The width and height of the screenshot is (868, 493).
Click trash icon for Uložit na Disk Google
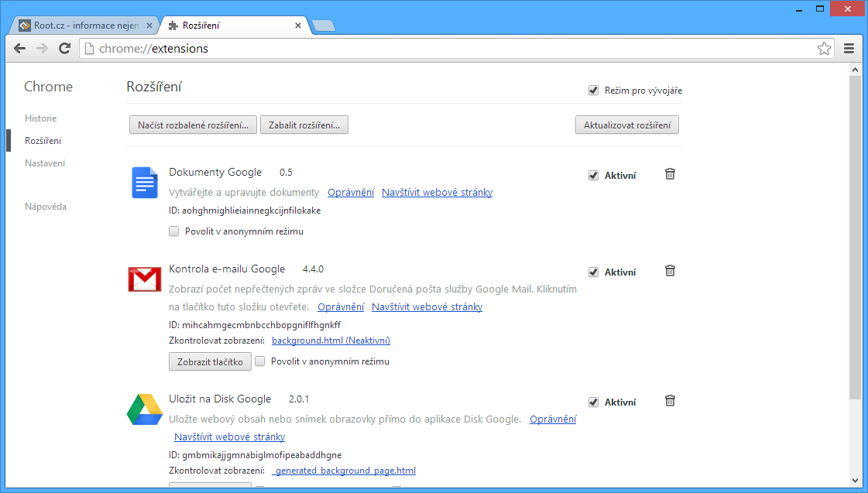click(670, 401)
